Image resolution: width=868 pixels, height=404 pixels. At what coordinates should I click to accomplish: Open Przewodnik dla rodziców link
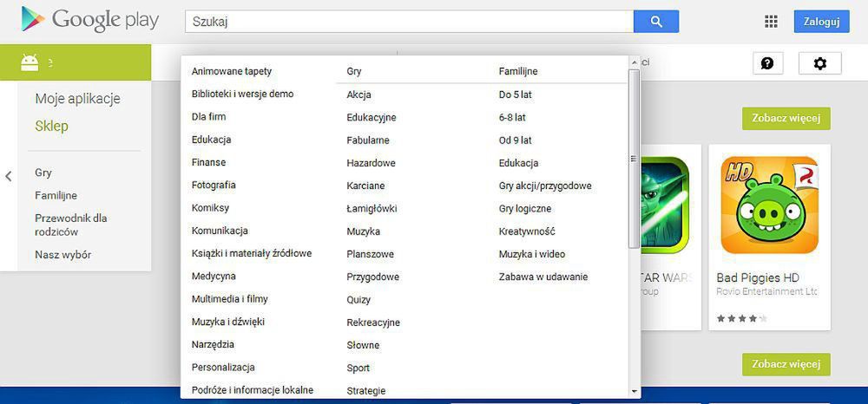[71, 225]
